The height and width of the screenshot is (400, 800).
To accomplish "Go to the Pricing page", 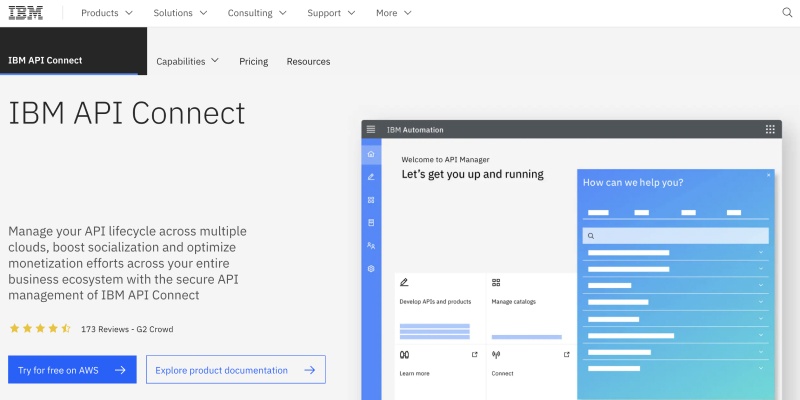I will (254, 61).
